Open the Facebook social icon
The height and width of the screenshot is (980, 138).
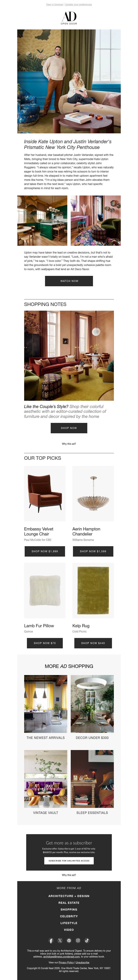[x=51, y=941]
